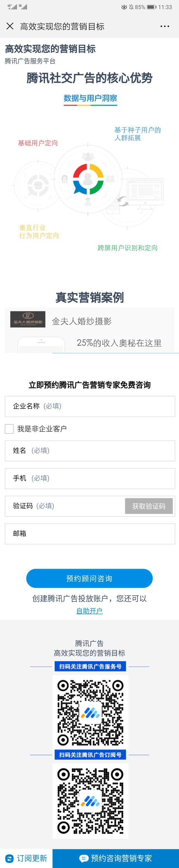Viewport: 179px width, 868px height.
Task: Tap the chat bubble icon in bottom bar
Action: [84, 858]
